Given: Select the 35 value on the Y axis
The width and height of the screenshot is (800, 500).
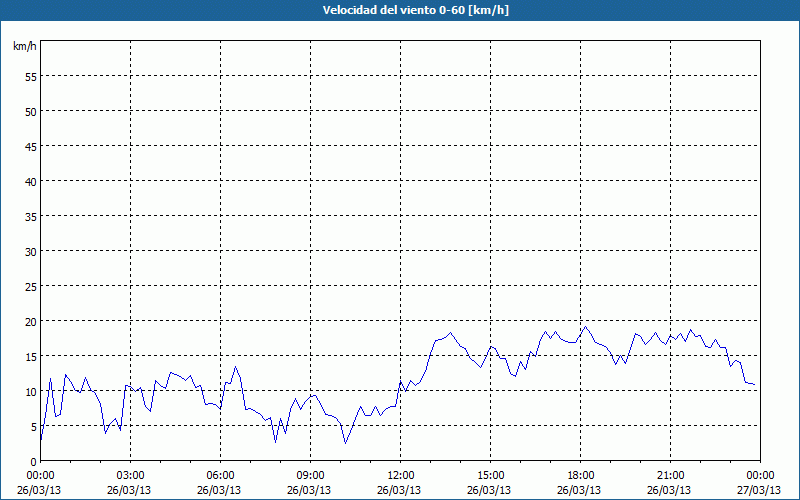Looking at the screenshot, I should click(x=31, y=216).
